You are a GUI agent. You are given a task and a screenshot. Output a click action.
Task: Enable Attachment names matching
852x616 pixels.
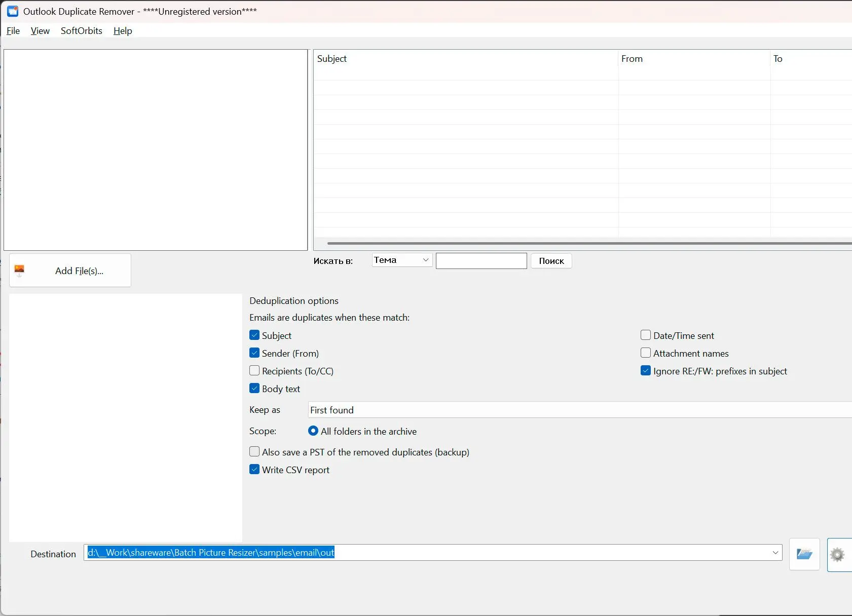(646, 353)
